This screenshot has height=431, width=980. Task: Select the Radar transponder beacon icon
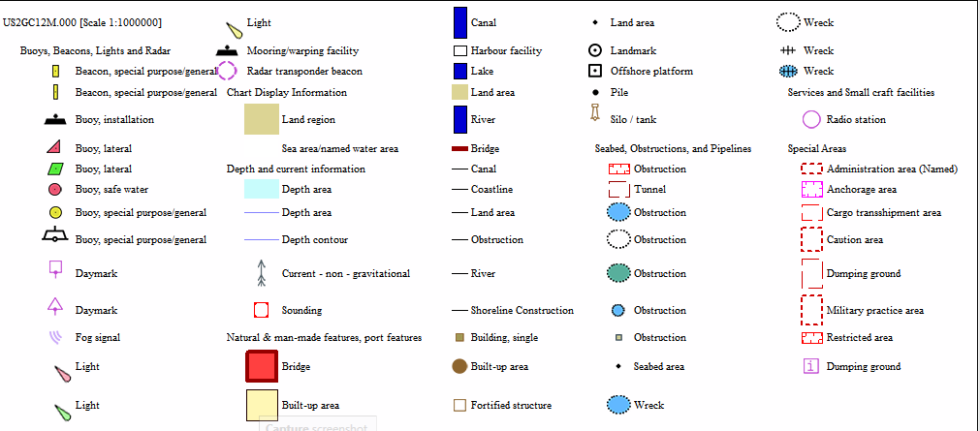point(227,71)
